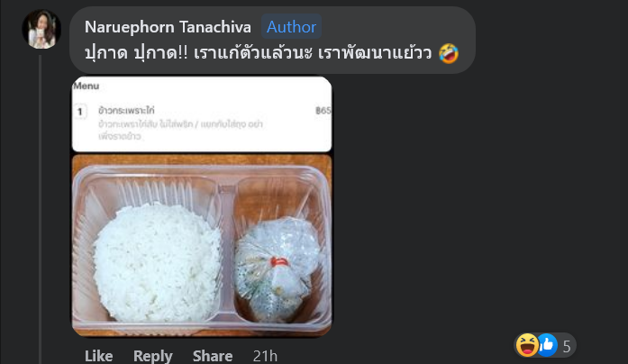Open the attached food photo
The height and width of the screenshot is (364, 628).
click(202, 206)
